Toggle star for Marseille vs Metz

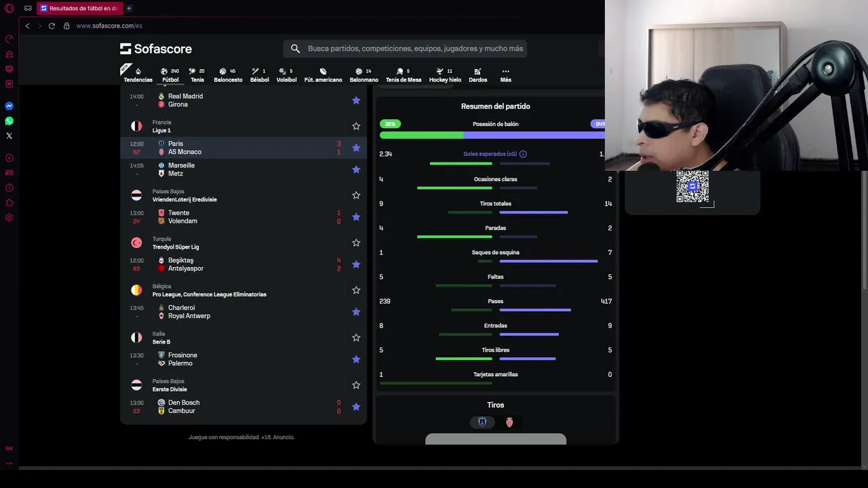pyautogui.click(x=356, y=169)
